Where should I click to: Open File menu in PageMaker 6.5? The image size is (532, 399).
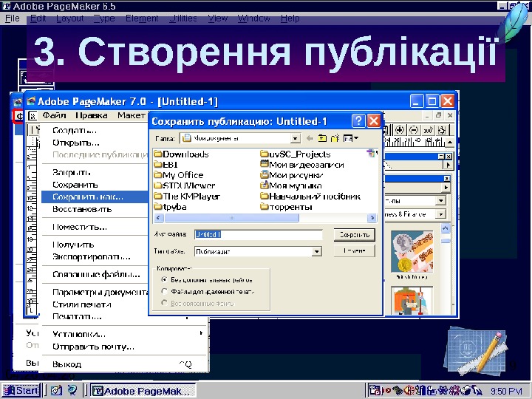13,18
